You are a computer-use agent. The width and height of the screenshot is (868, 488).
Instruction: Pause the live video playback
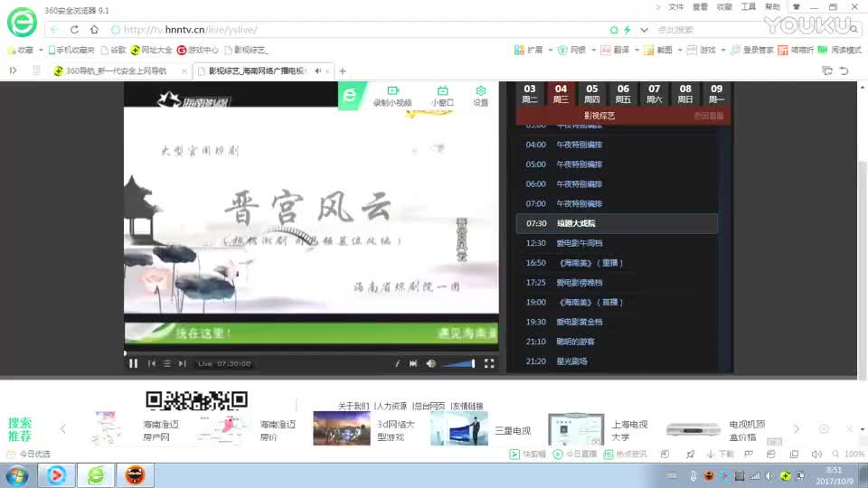click(134, 363)
